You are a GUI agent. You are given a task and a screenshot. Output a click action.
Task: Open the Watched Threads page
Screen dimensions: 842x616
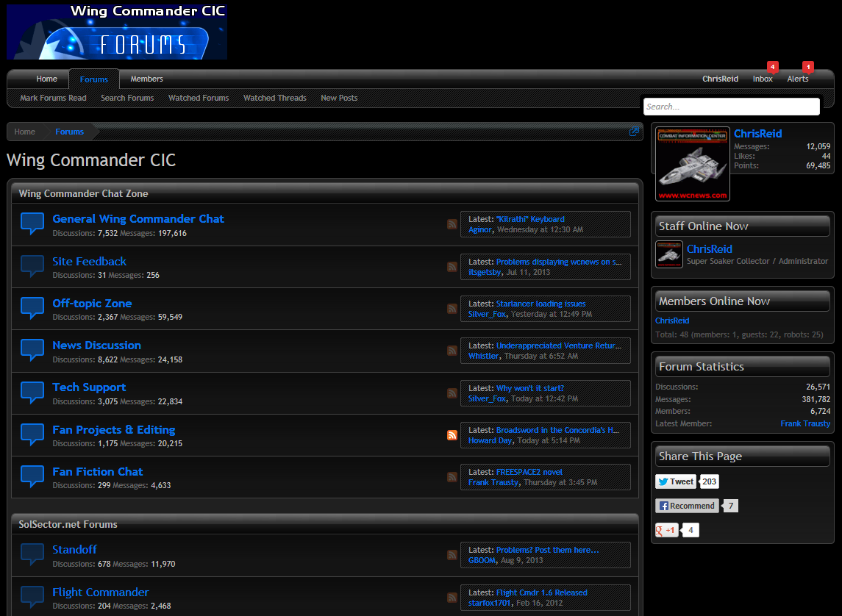click(x=274, y=98)
